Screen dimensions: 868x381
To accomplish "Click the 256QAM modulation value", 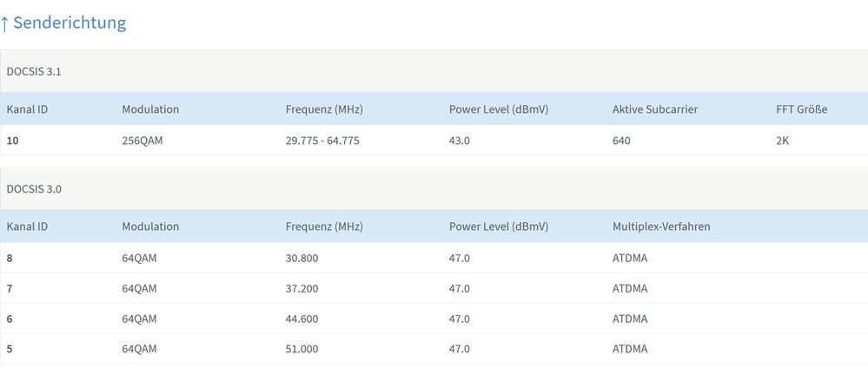I will (142, 141).
